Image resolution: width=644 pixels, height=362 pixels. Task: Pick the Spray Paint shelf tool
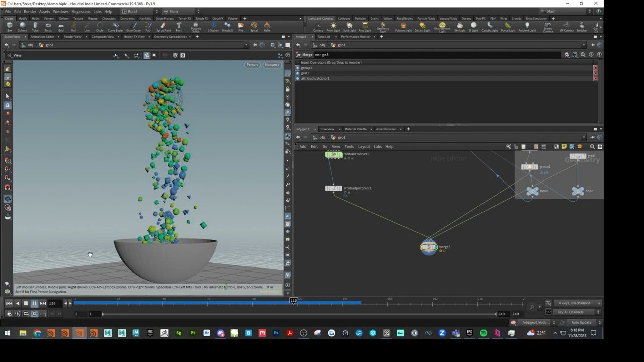[x=164, y=27]
